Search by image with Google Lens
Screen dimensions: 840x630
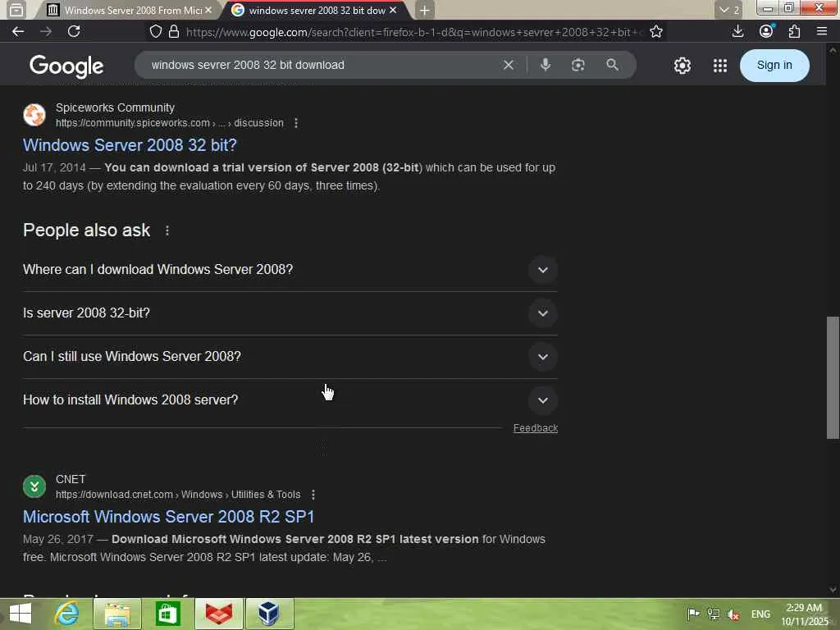point(578,65)
